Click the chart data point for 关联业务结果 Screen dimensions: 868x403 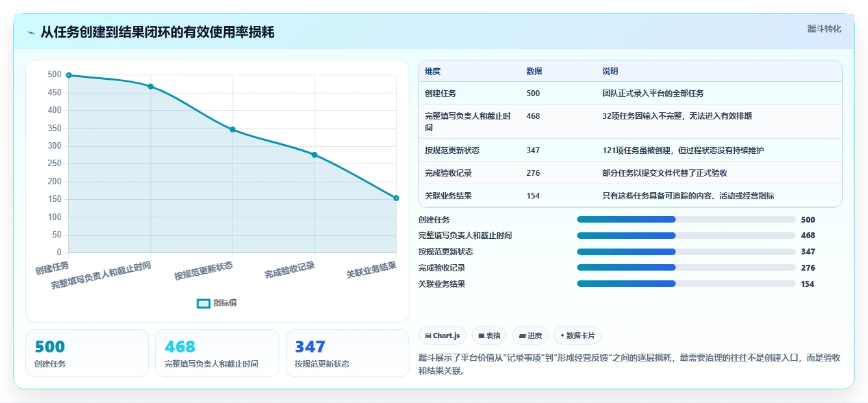[x=396, y=198]
